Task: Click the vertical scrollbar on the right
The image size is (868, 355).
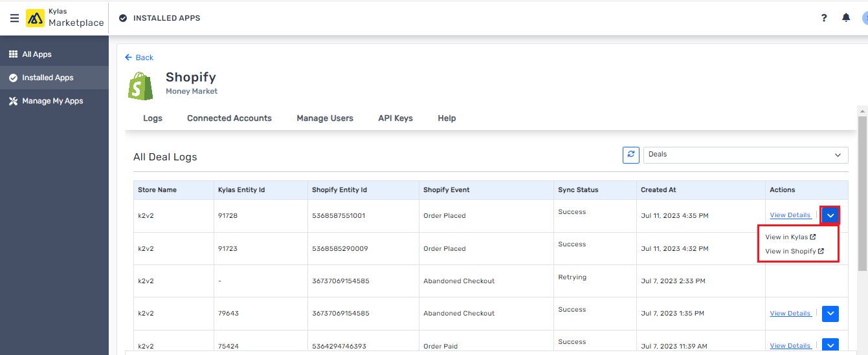Action: tap(862, 194)
